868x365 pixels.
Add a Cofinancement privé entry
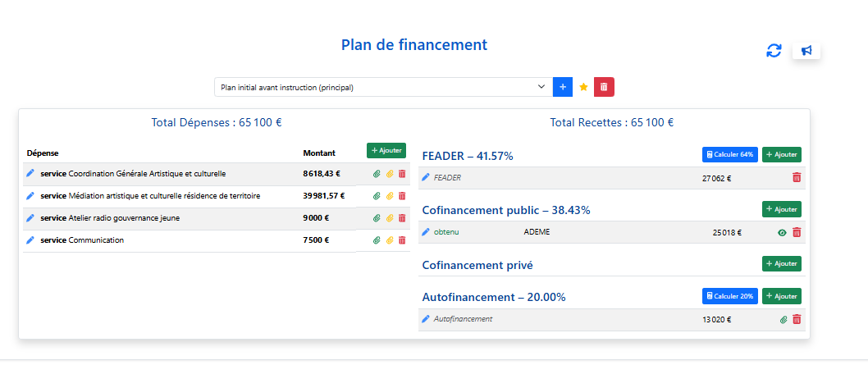[782, 264]
